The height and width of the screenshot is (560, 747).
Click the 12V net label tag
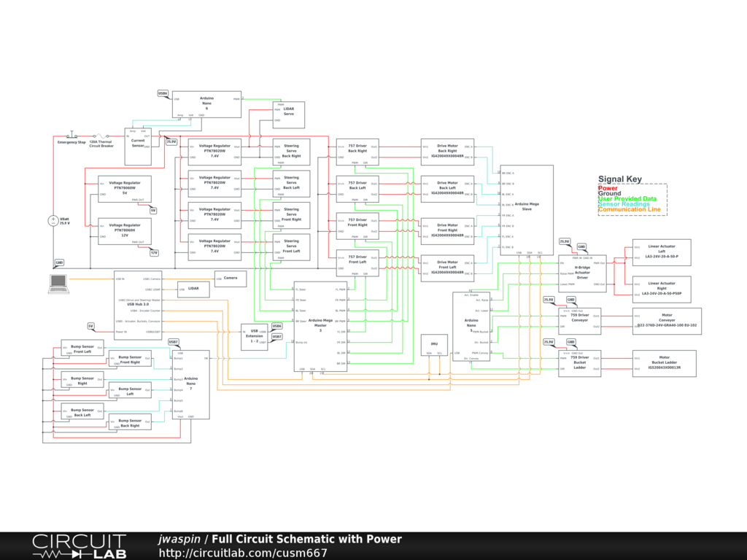pyautogui.click(x=154, y=252)
